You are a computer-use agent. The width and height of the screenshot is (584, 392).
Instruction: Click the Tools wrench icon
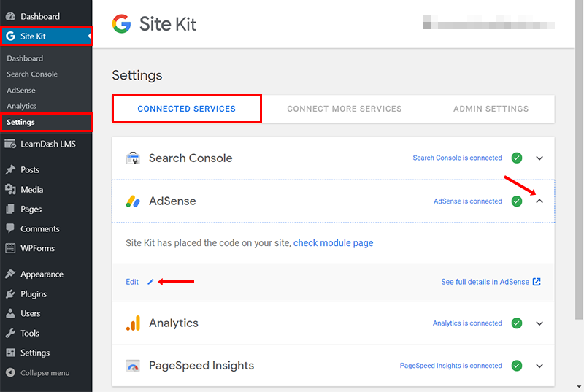[x=10, y=333]
